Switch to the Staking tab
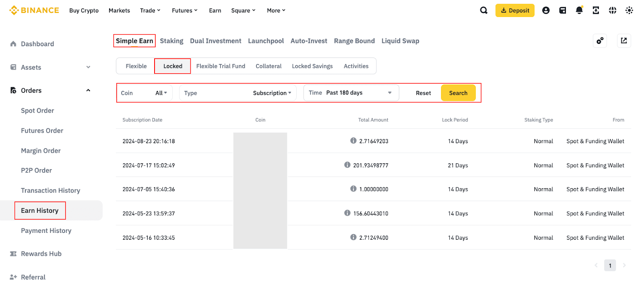Screen dimensions: 644x292 point(171,41)
